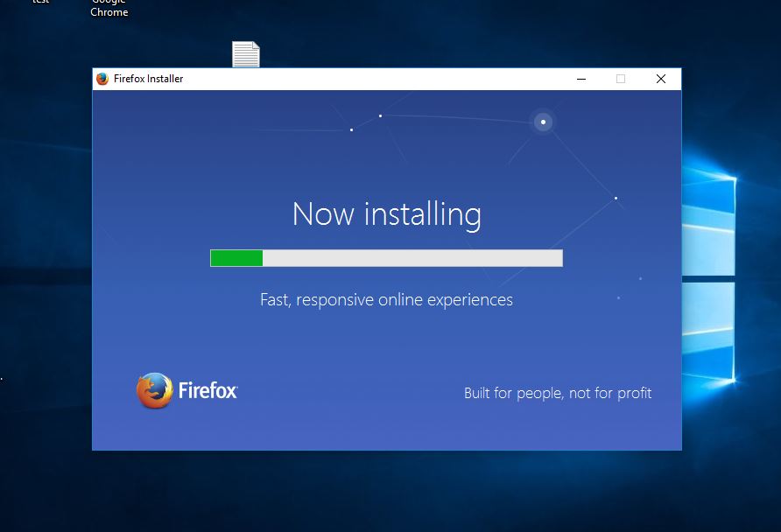Click the glowing ringed constellation dot
Viewport: 781px width, 532px height.
(543, 122)
